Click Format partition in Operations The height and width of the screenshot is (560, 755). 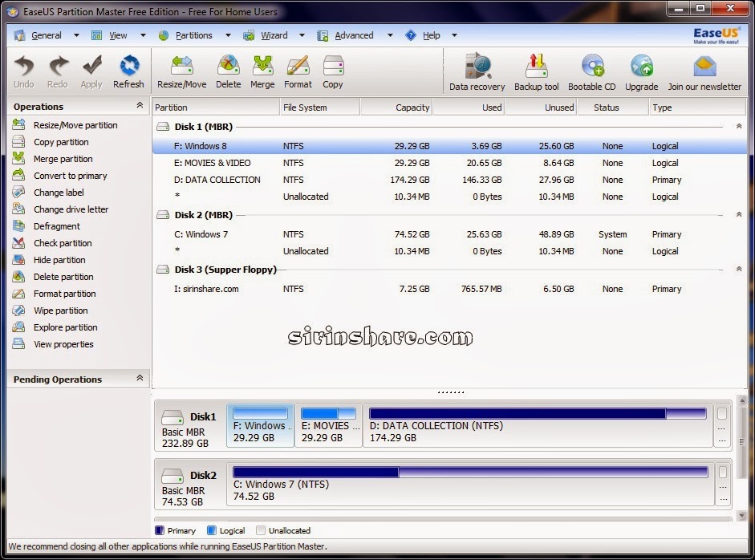pos(64,294)
